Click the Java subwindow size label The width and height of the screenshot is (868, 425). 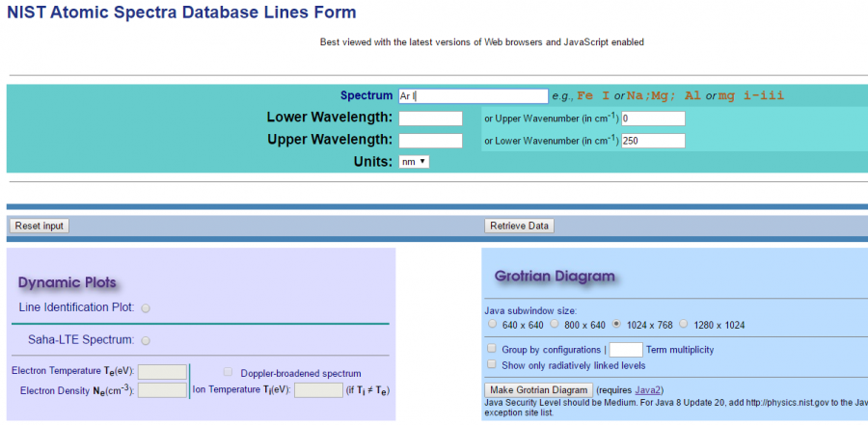tap(530, 311)
